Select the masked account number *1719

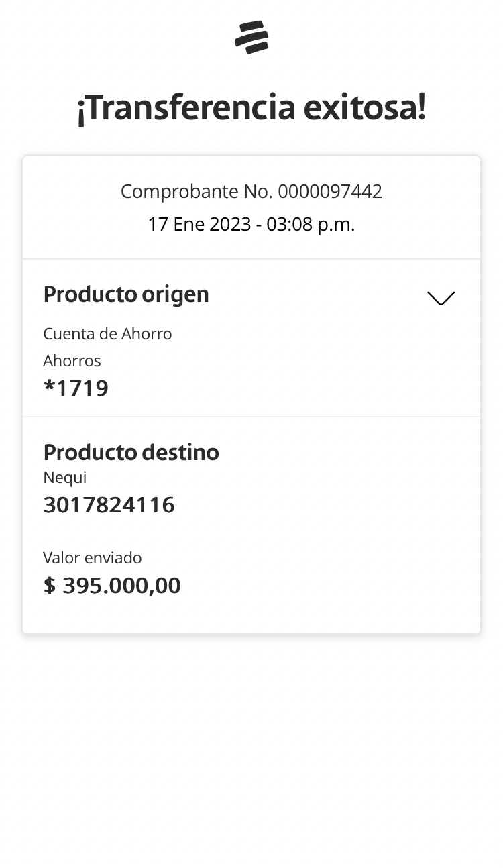76,388
